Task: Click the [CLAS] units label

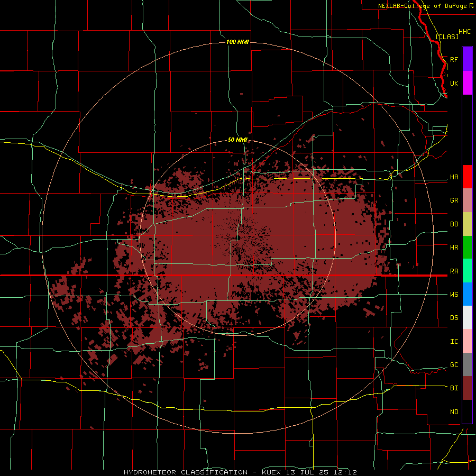Action: pos(447,36)
